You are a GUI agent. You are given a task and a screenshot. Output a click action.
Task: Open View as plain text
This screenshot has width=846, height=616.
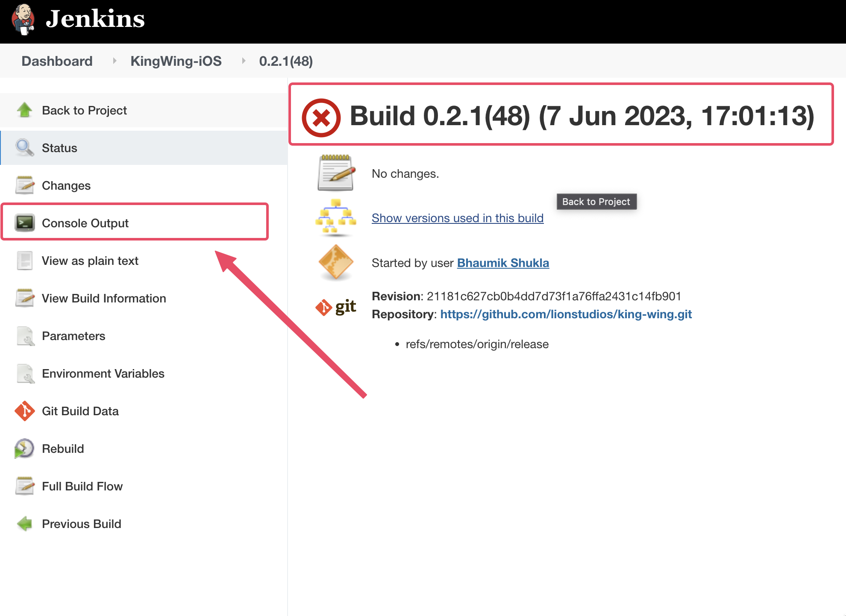point(90,261)
